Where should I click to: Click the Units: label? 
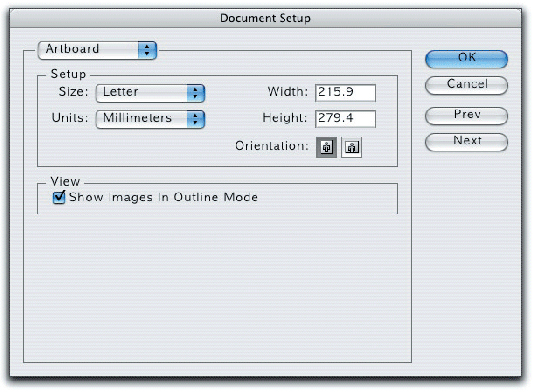click(70, 118)
